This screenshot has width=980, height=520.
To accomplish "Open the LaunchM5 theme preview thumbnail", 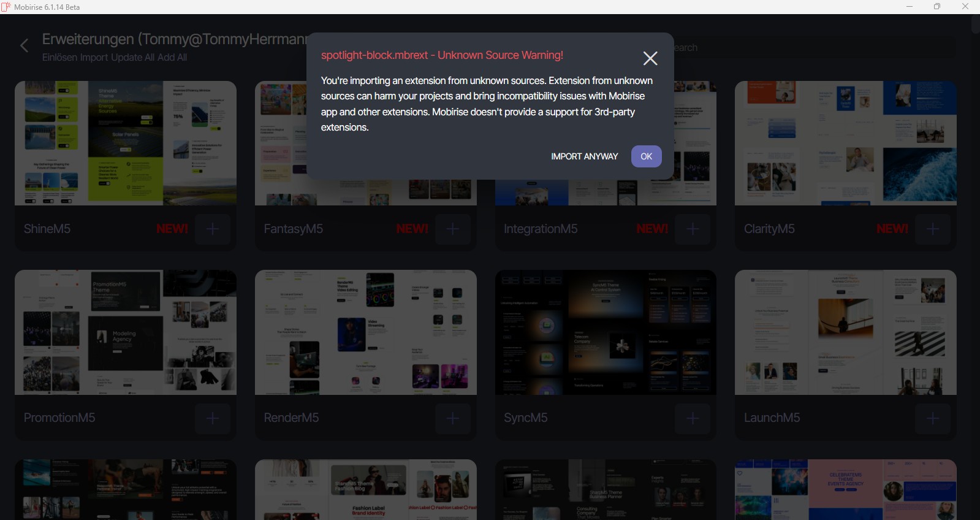I will 845,332.
